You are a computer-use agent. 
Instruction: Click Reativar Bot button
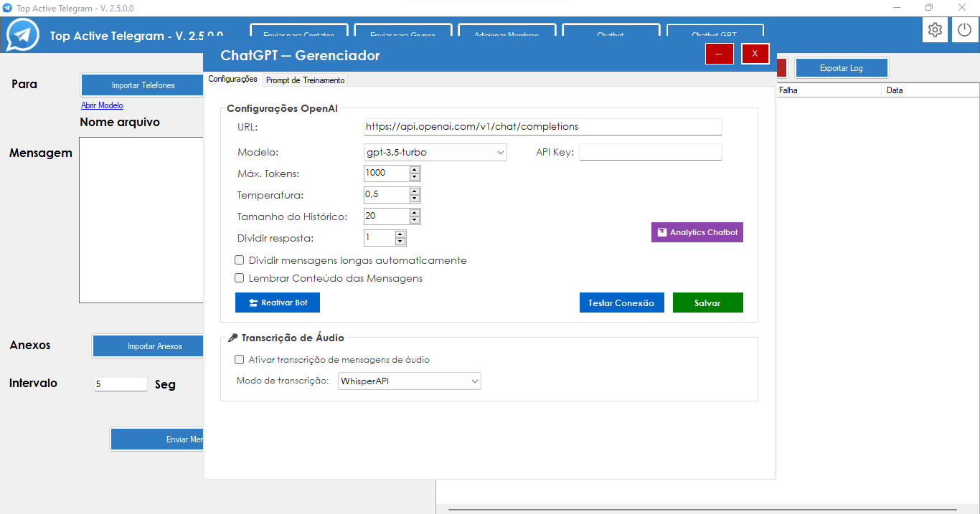277,303
